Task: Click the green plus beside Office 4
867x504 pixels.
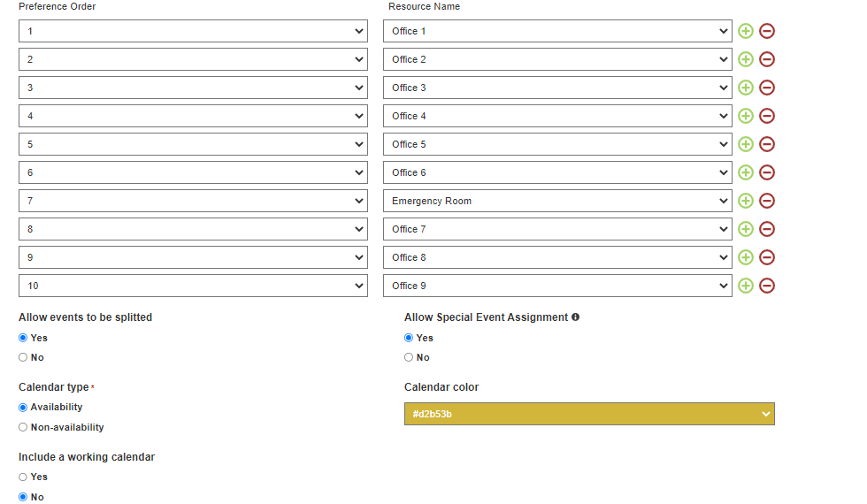Action: pyautogui.click(x=745, y=116)
